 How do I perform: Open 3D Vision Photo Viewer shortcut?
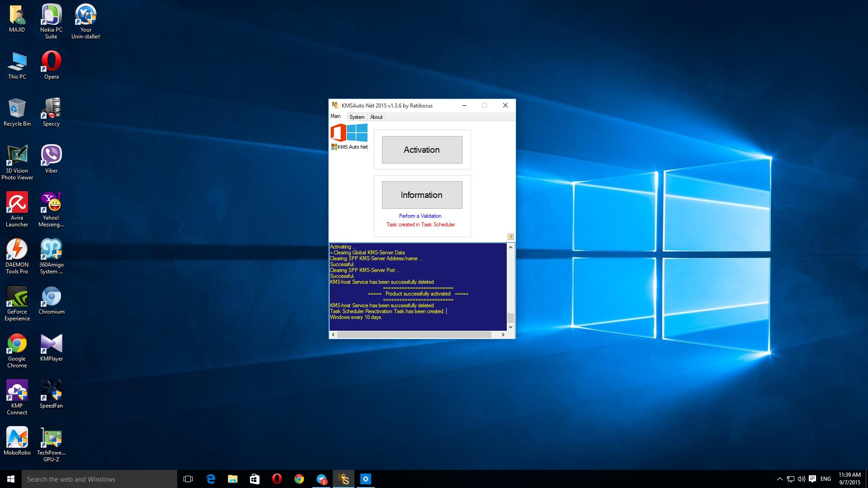click(17, 163)
